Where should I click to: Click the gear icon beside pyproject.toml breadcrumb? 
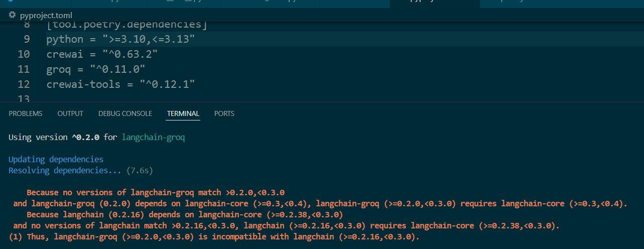pyautogui.click(x=12, y=15)
